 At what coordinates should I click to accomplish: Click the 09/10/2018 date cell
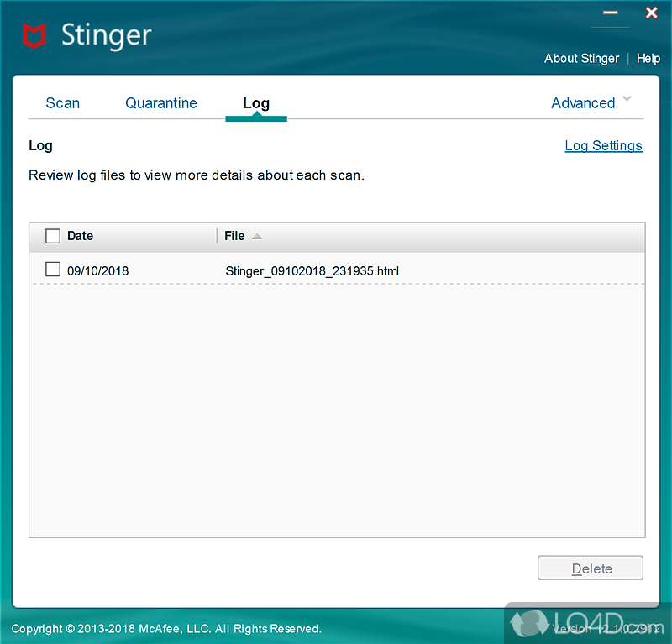[x=97, y=271]
